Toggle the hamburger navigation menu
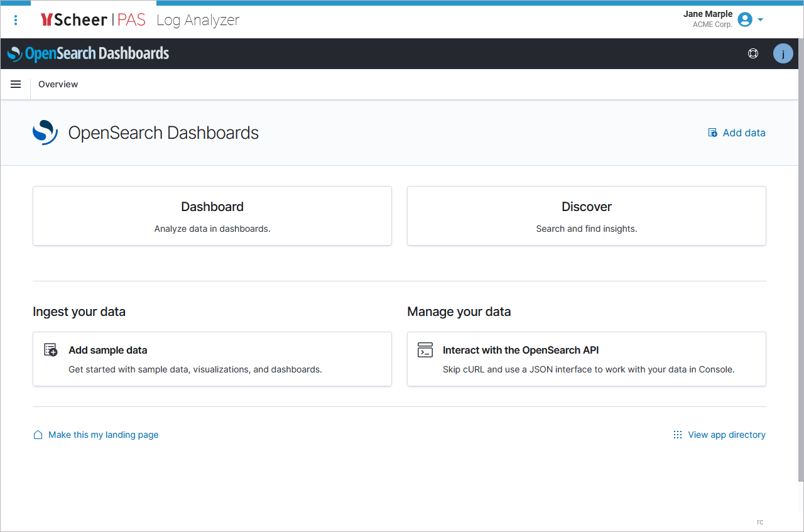 (16, 84)
